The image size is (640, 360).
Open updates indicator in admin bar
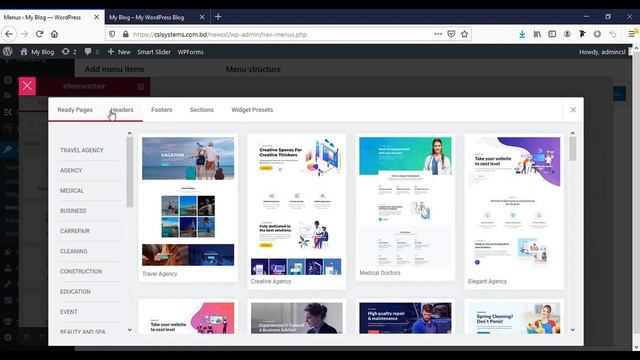pyautogui.click(x=69, y=52)
